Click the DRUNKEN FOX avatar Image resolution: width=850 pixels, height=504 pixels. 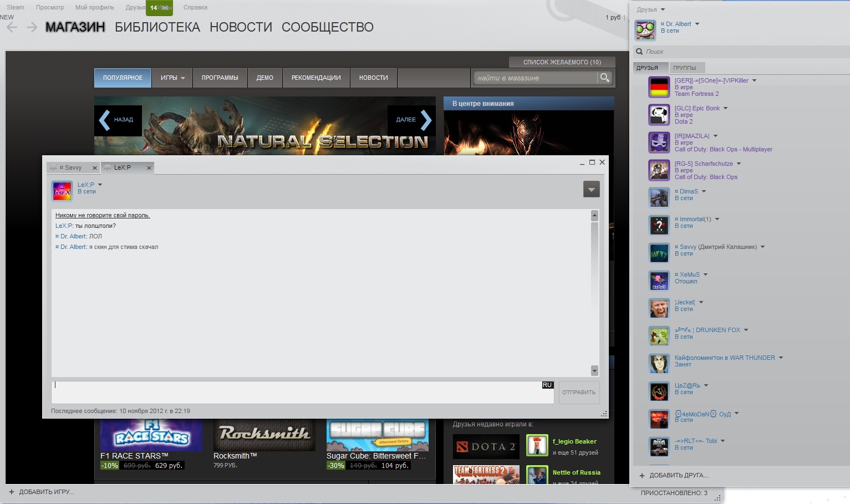click(x=659, y=337)
